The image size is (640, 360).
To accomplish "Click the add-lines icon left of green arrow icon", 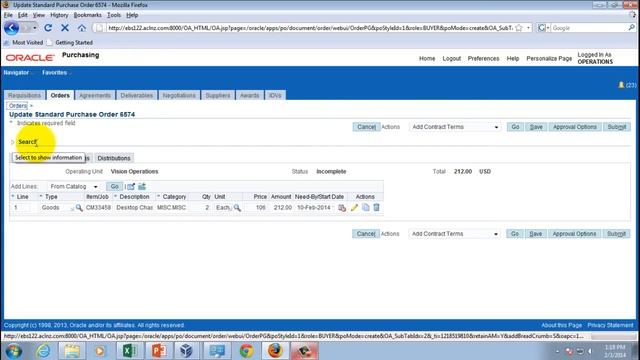I will point(131,187).
